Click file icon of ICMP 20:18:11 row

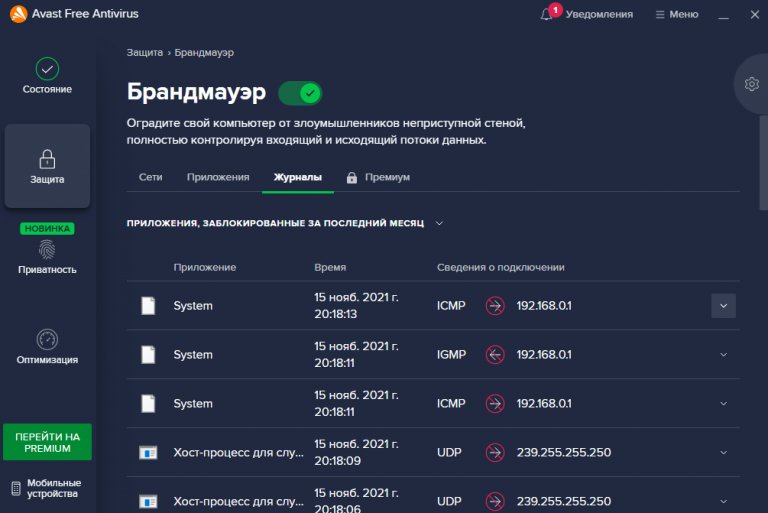pos(148,404)
